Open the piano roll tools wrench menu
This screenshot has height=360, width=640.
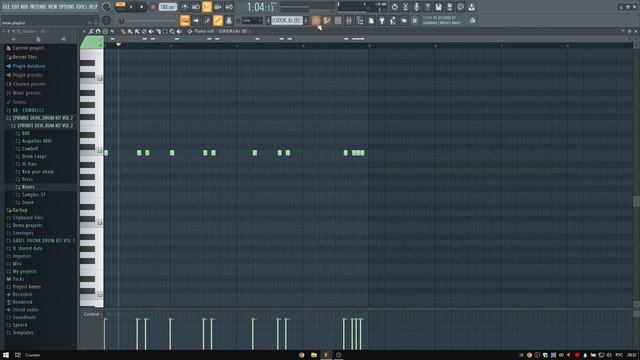(91, 31)
